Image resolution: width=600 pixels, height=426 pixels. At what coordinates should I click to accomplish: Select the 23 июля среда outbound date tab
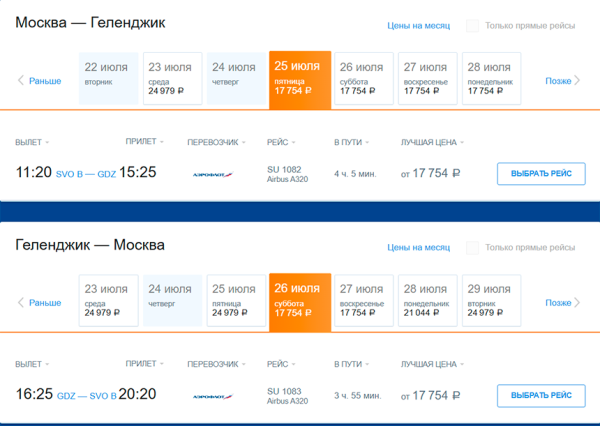tap(170, 78)
